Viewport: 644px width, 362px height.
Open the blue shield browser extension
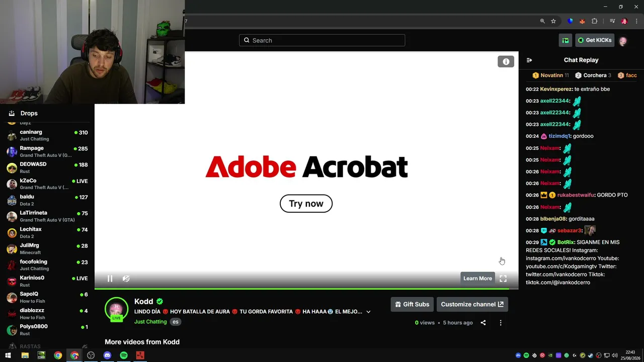pos(570,21)
